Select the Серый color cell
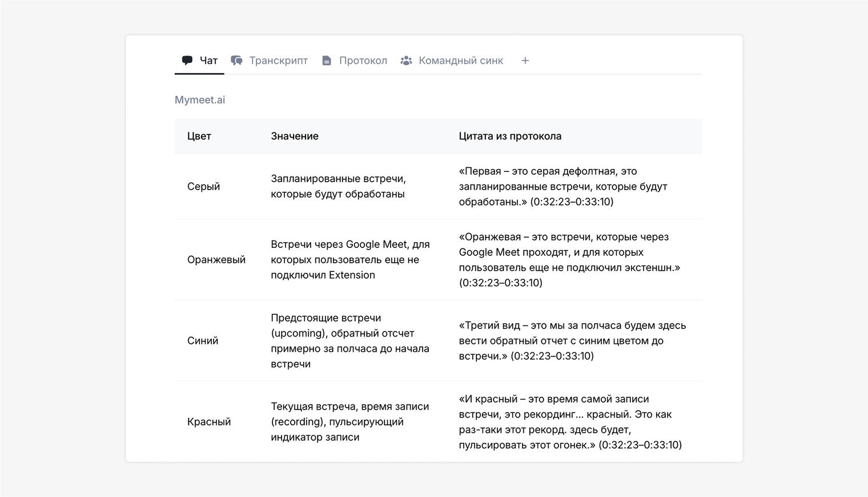 pos(203,186)
